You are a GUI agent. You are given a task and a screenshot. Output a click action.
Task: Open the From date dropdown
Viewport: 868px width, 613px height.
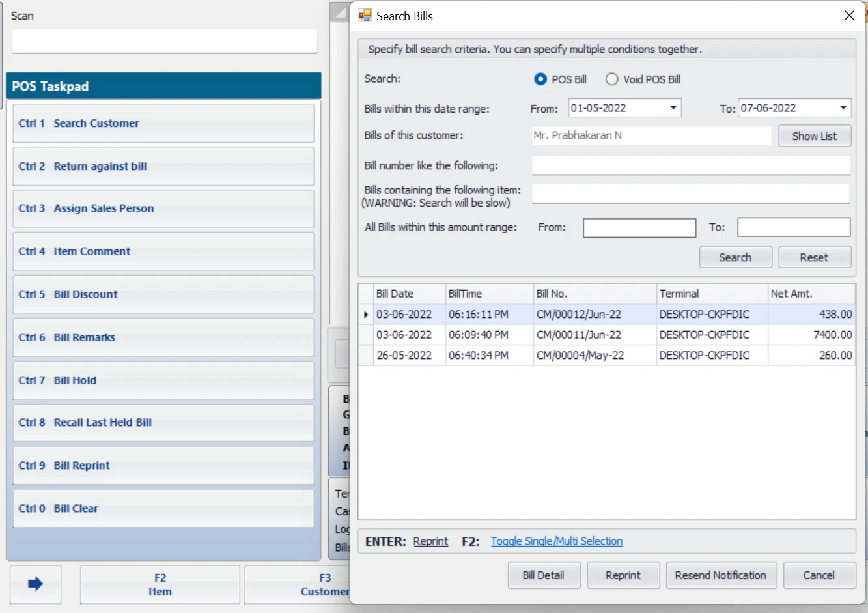pos(673,108)
